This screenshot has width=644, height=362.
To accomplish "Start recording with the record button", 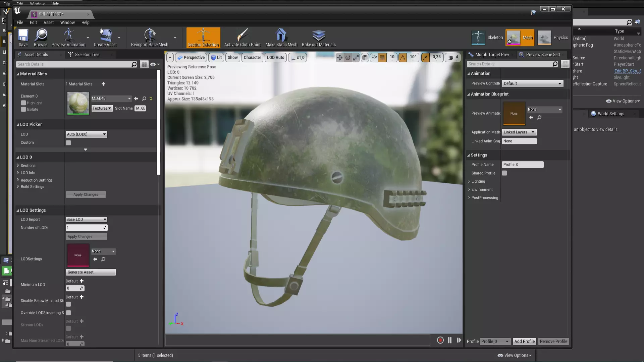I will click(x=440, y=340).
